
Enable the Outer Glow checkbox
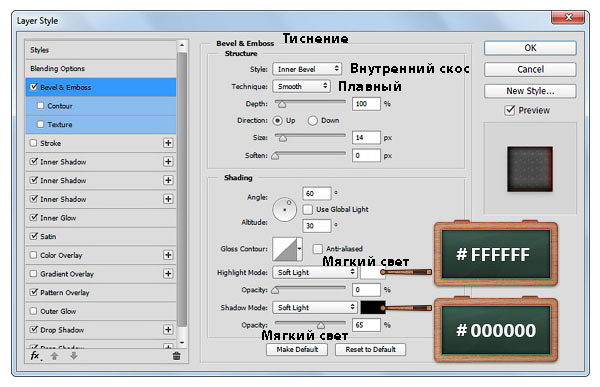point(34,311)
